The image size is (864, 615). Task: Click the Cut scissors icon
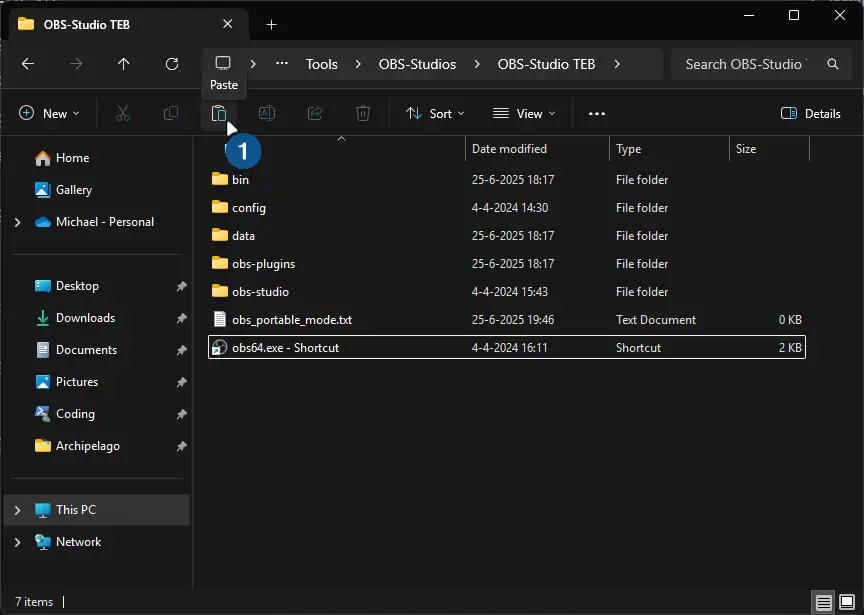point(123,114)
